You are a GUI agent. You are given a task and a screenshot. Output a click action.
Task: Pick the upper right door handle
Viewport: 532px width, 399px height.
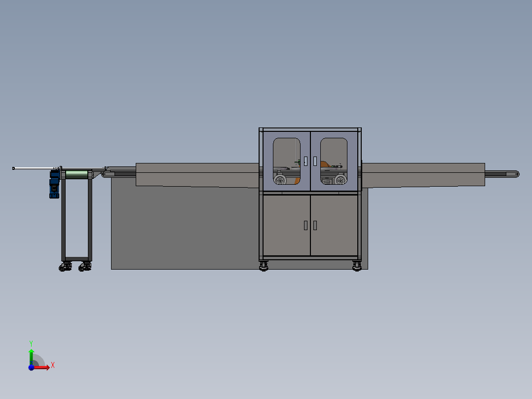[315, 161]
